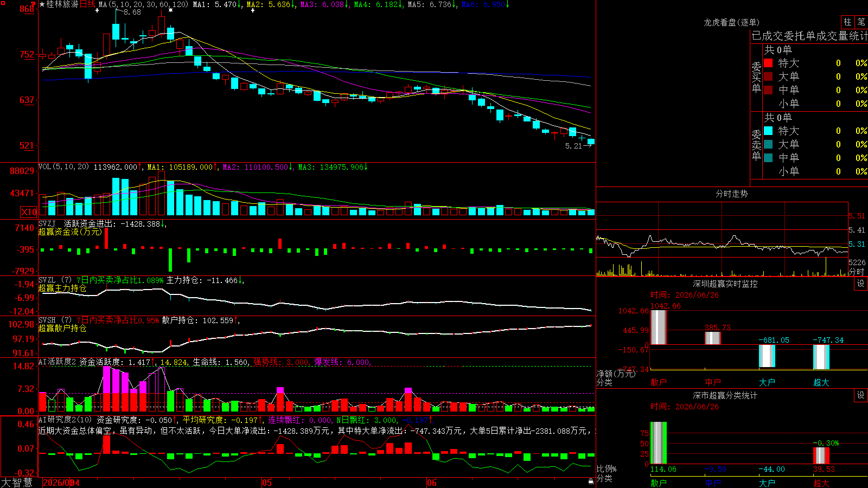Click the 中户 bar in 实时监控 chart
868x488 pixels.
tap(713, 338)
